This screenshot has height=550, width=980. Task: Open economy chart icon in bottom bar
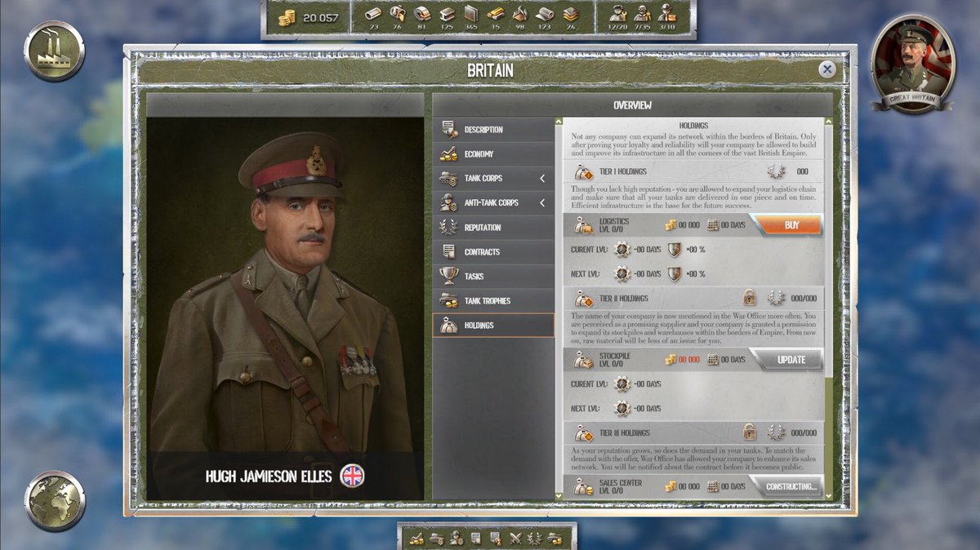click(416, 538)
